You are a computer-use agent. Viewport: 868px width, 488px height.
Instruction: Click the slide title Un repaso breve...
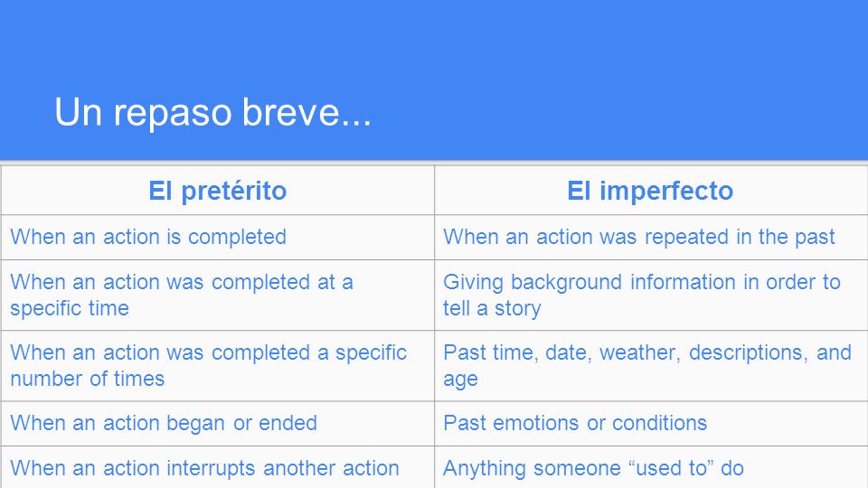[212, 112]
